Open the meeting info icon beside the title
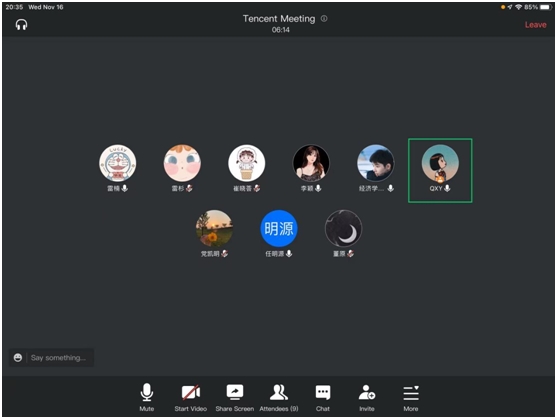 pyautogui.click(x=324, y=18)
